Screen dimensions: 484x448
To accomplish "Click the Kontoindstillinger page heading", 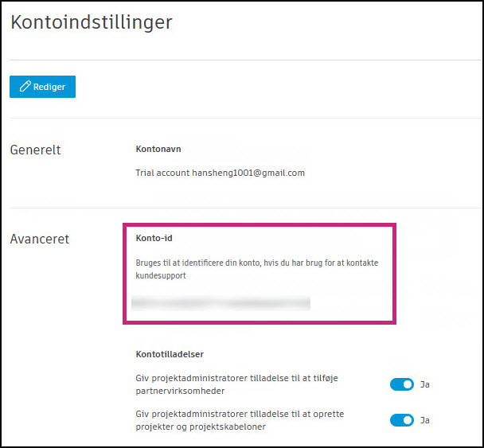I will pyautogui.click(x=91, y=21).
